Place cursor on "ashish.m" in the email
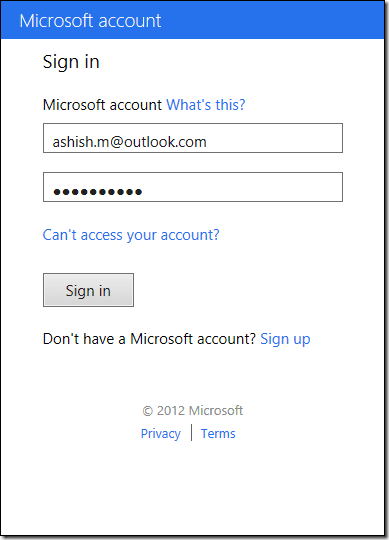The height and width of the screenshot is (540, 389). pos(81,142)
